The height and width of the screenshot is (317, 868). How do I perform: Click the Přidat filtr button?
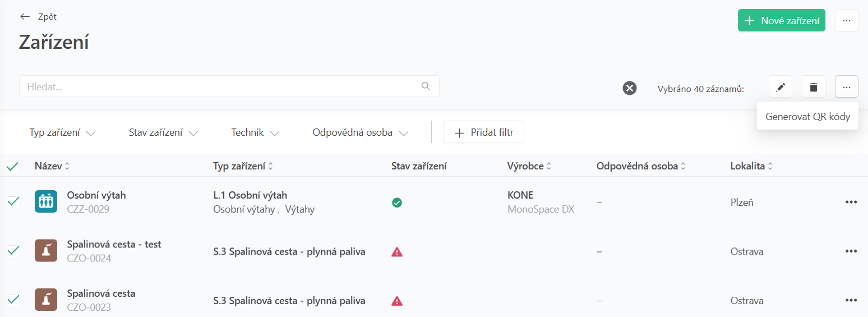pyautogui.click(x=483, y=133)
